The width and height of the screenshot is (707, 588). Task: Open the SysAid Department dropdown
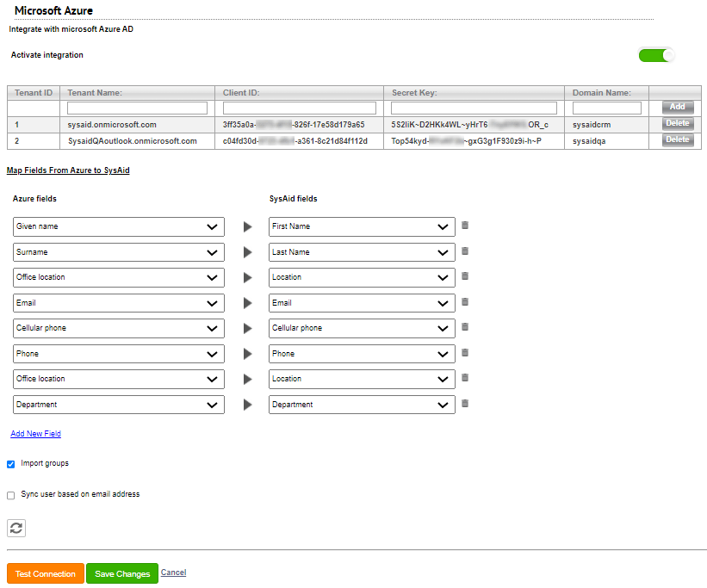[x=362, y=405]
